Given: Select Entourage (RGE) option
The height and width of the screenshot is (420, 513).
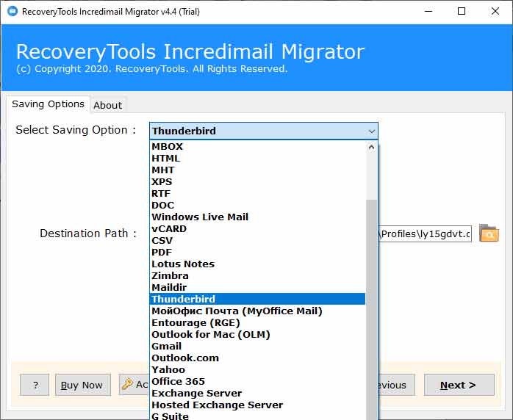Looking at the screenshot, I should click(x=257, y=322).
